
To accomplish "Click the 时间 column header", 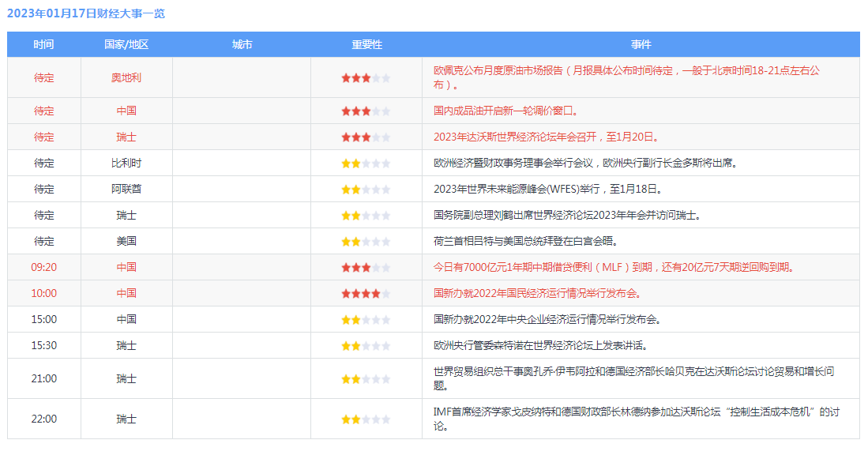I will 43,44.
